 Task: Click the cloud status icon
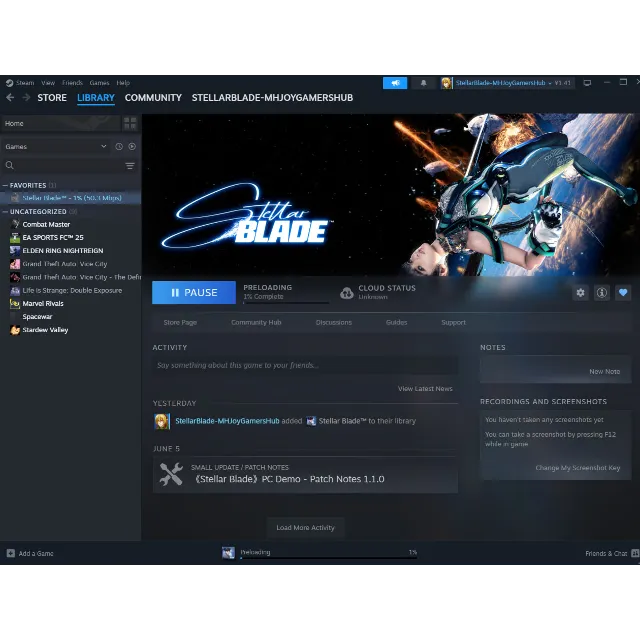[347, 293]
